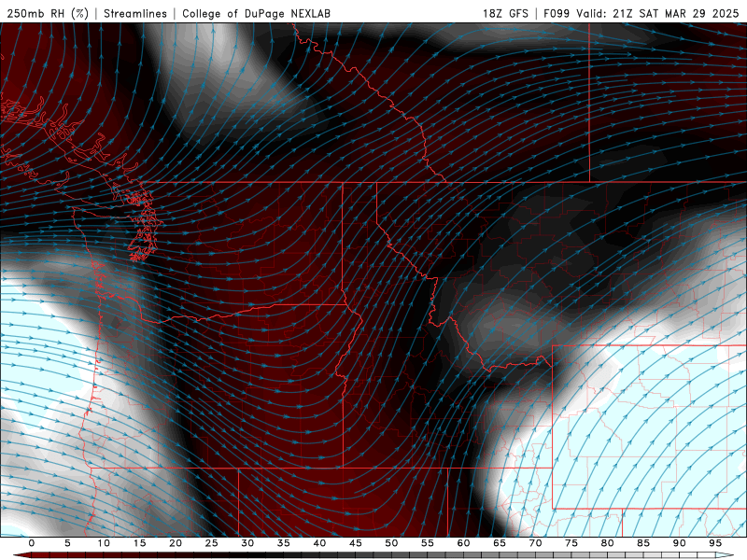This screenshot has height=560, width=747.
Task: Click the color bar value 40
Action: 319,543
